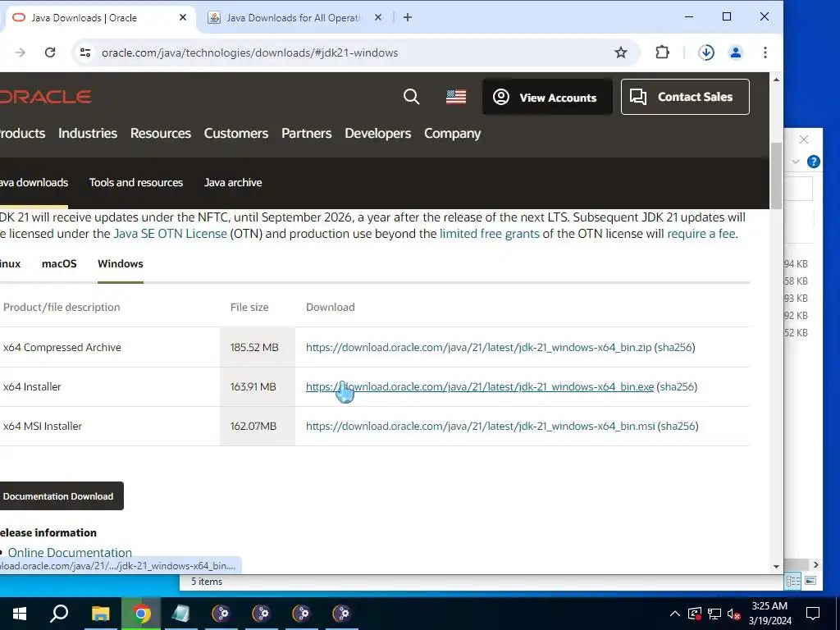840x630 pixels.
Task: Select the US flag country selector
Action: [456, 97]
